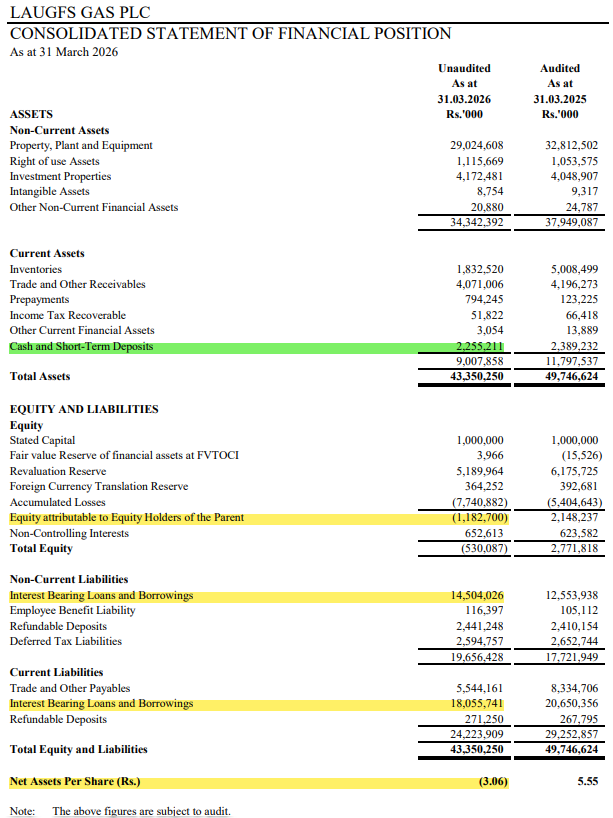The width and height of the screenshot is (613, 818).
Task: Click the Current Assets section heading
Action: [47, 254]
